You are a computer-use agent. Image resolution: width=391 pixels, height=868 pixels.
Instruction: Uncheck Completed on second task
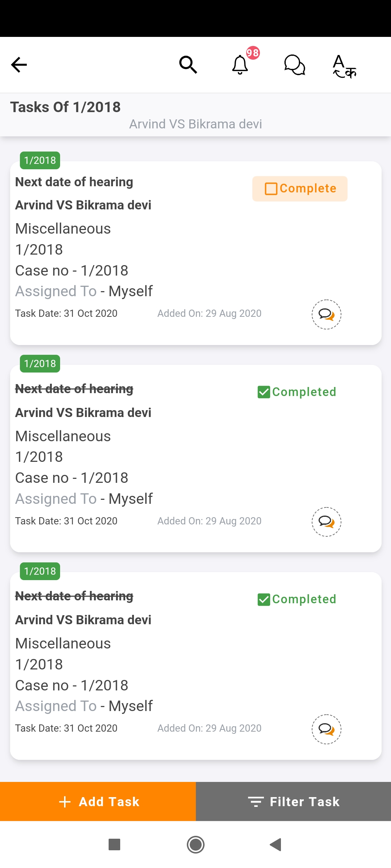[x=297, y=392]
